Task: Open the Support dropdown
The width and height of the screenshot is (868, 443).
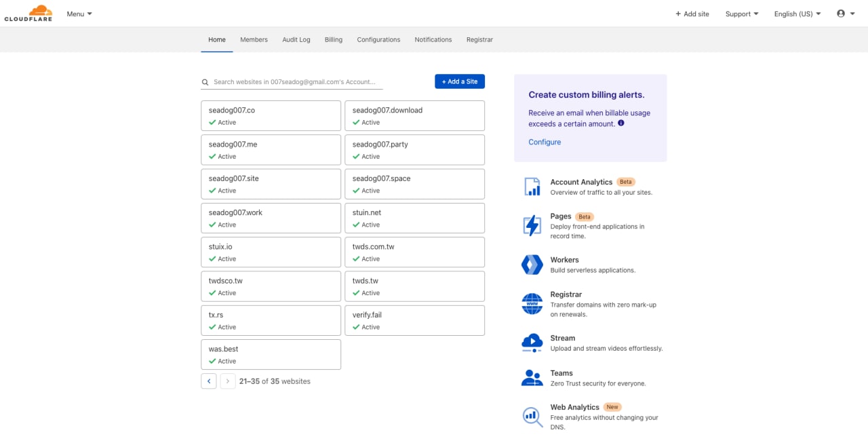Action: (742, 14)
